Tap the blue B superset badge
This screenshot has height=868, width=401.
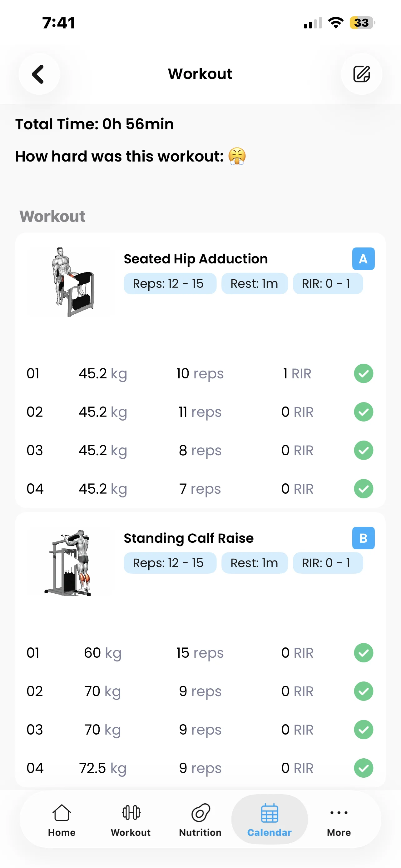pos(363,538)
